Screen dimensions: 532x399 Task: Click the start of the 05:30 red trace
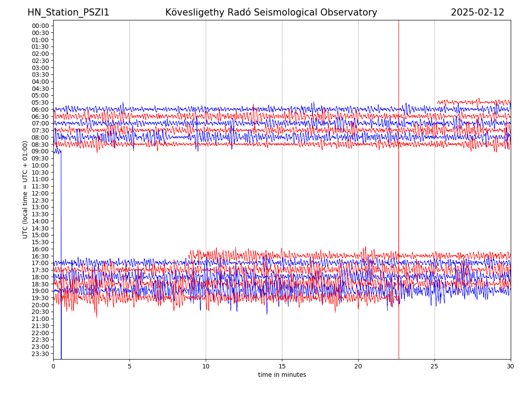click(438, 103)
